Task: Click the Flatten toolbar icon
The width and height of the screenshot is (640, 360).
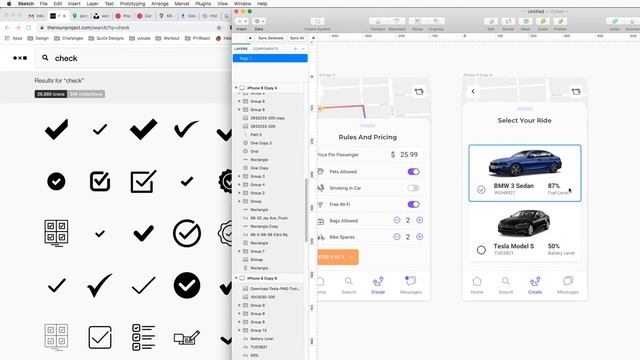Action: 560,21
